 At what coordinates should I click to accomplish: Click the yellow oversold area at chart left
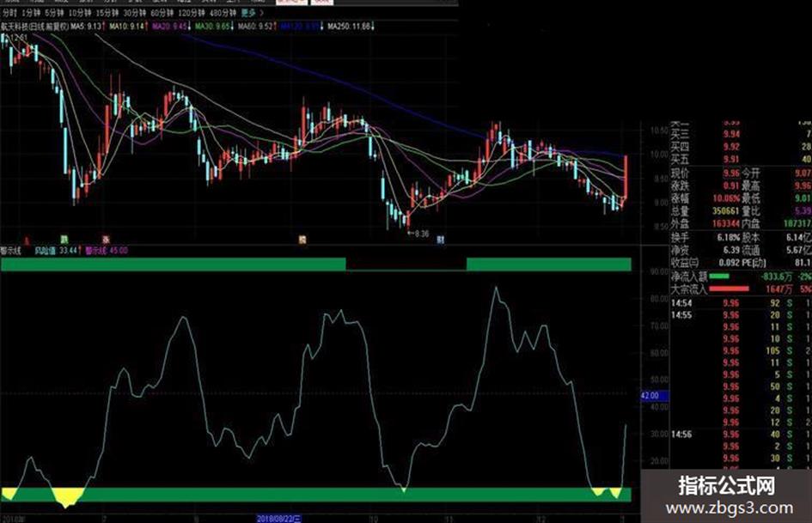click(x=69, y=496)
